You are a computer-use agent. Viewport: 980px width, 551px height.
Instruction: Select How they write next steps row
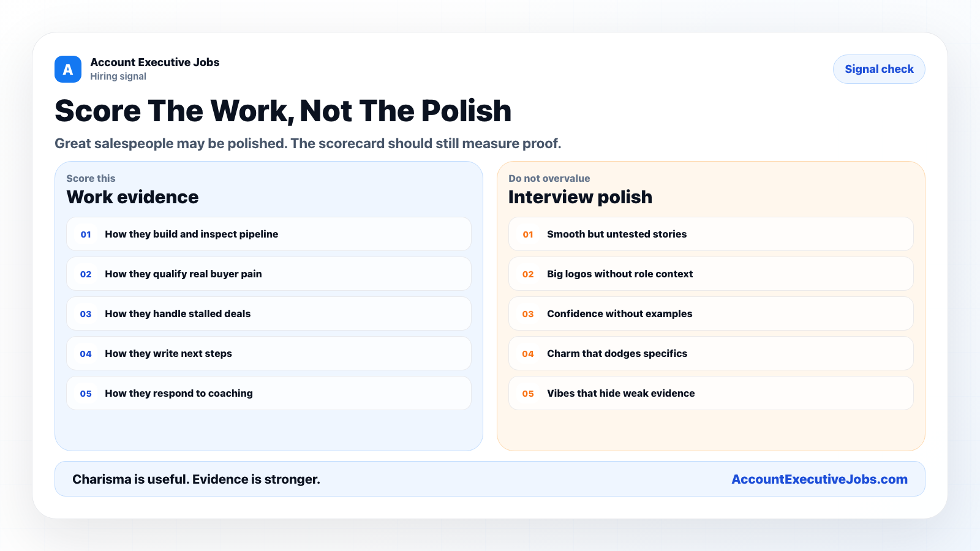(269, 353)
